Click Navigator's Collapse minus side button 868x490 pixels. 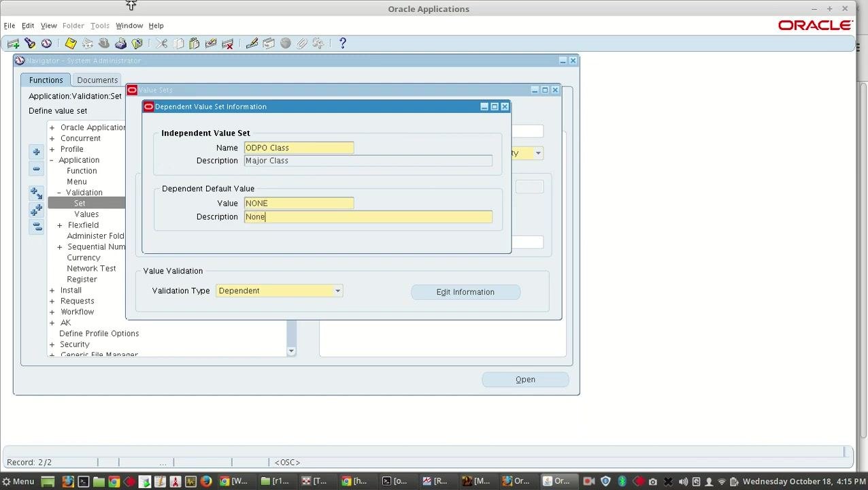click(x=37, y=169)
